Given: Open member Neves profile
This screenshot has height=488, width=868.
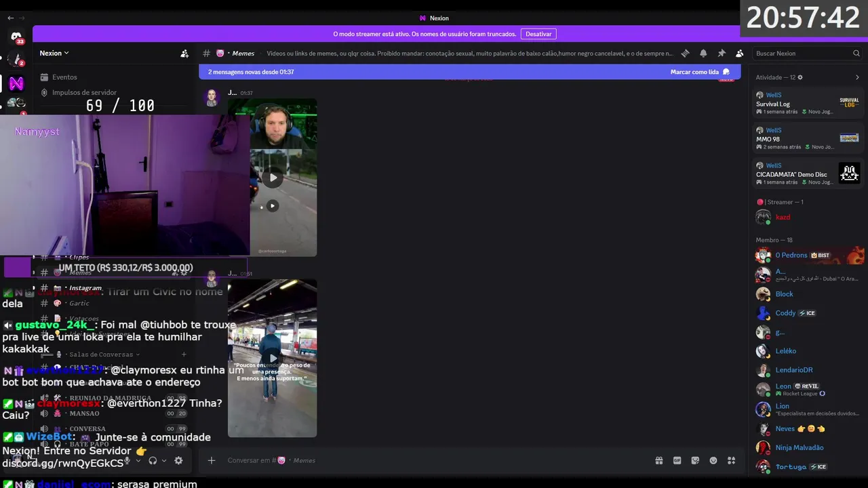Looking at the screenshot, I should tap(808, 429).
